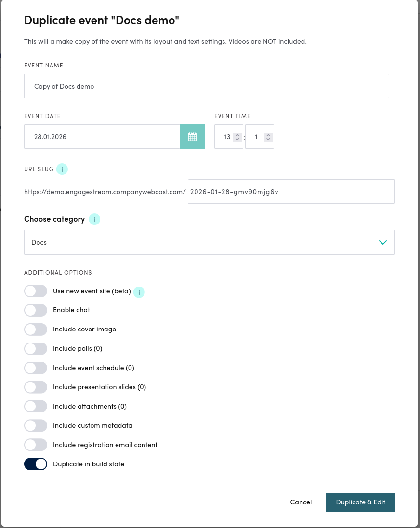Viewport: 420px width, 528px height.
Task: Toggle Include event schedule
Action: [36, 368]
